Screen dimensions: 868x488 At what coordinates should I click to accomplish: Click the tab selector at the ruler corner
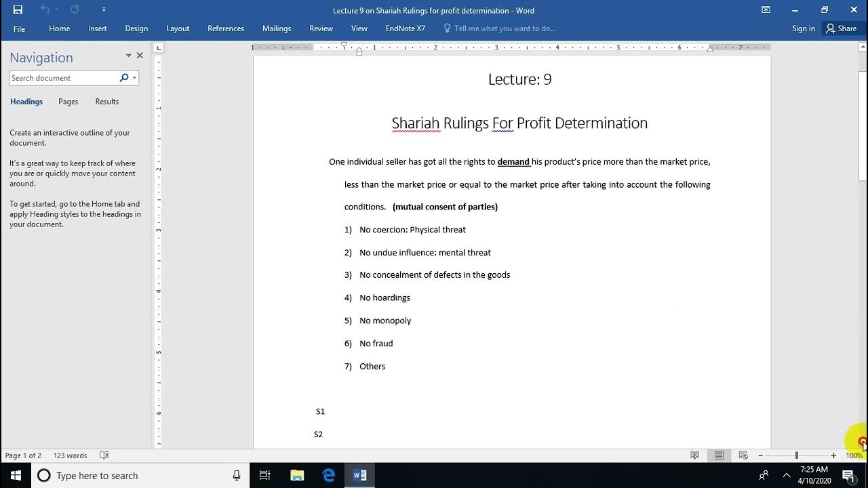[159, 48]
